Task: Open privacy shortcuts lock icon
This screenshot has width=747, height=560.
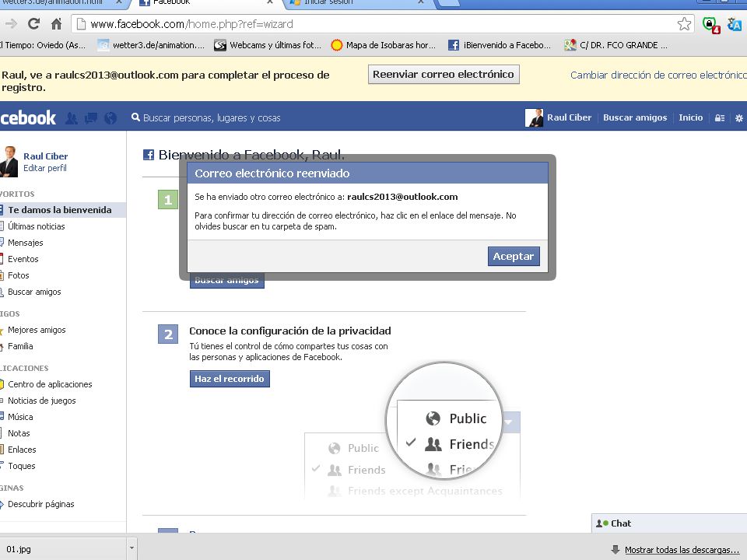Action: pyautogui.click(x=720, y=117)
